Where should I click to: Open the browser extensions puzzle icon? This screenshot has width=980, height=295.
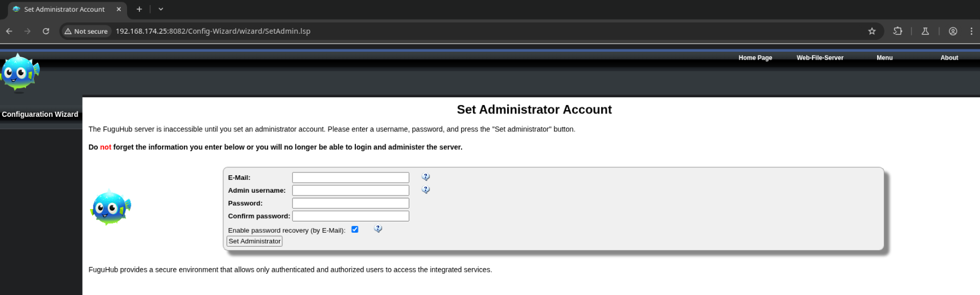click(897, 31)
